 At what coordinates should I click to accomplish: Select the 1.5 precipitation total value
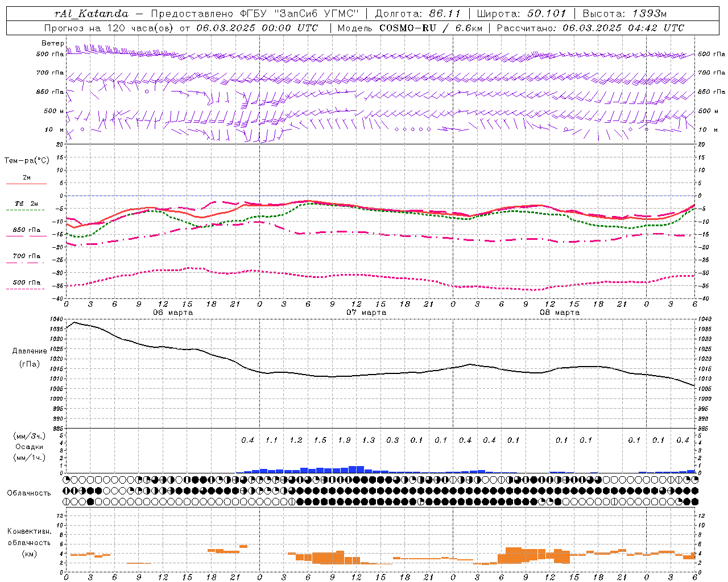coord(320,440)
